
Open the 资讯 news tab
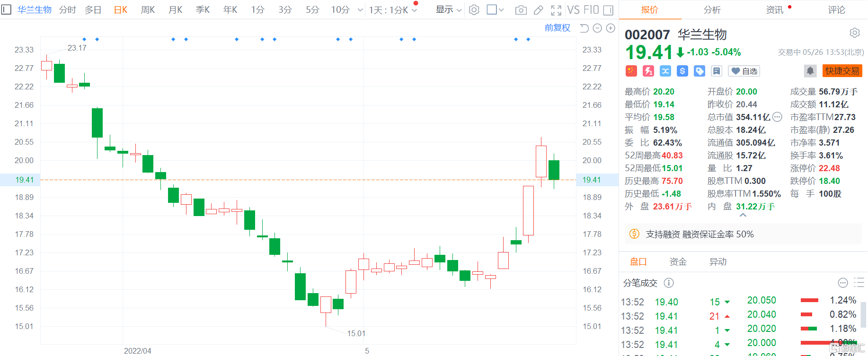pos(775,10)
